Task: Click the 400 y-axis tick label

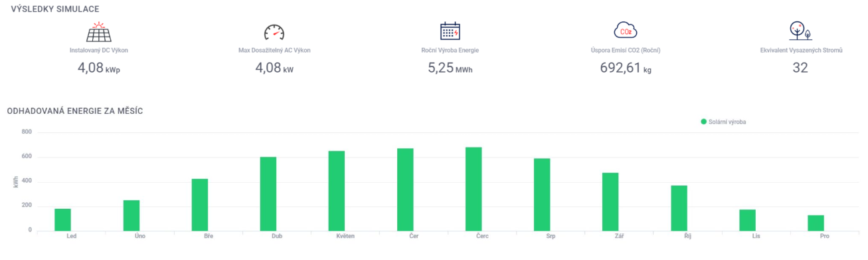Action: (27, 182)
